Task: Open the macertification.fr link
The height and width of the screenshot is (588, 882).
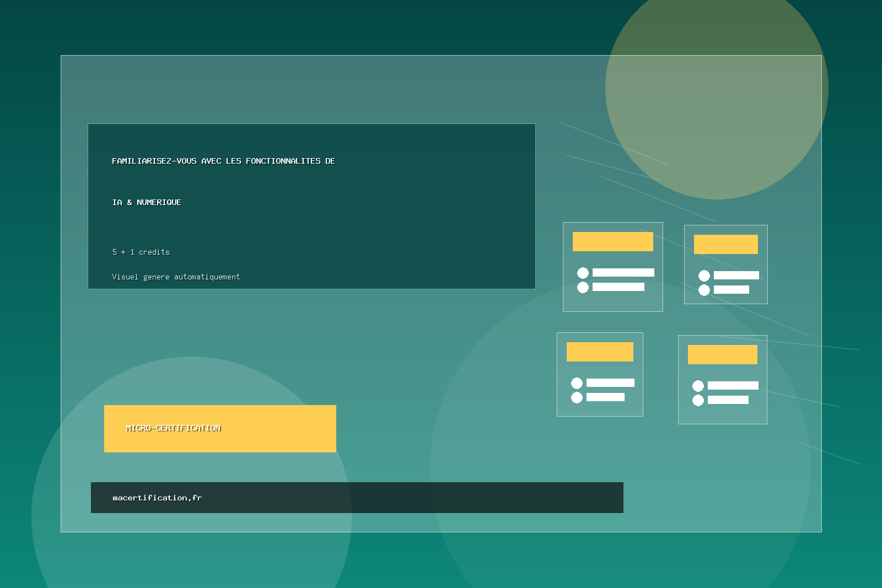Action: tap(157, 498)
